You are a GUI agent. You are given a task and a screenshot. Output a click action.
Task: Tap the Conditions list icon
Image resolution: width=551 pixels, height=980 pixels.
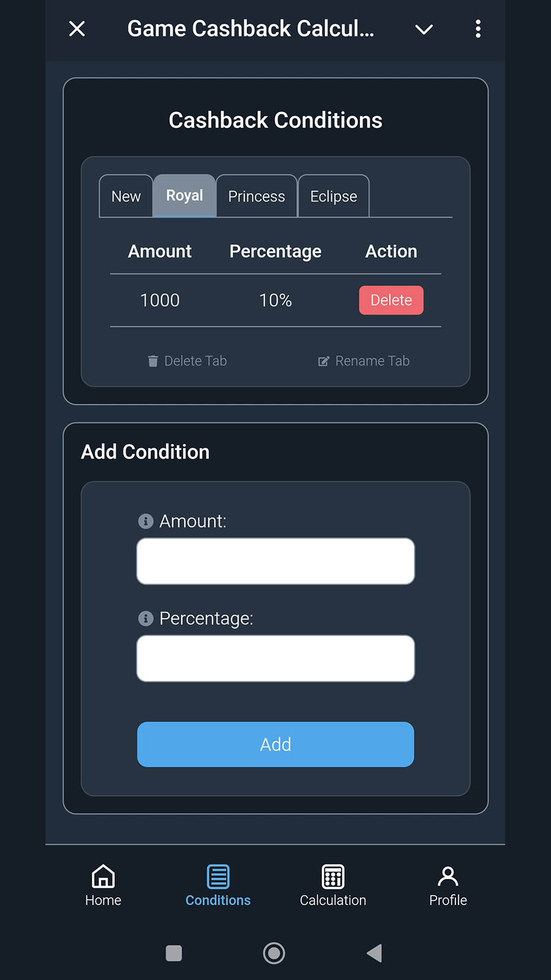[218, 876]
